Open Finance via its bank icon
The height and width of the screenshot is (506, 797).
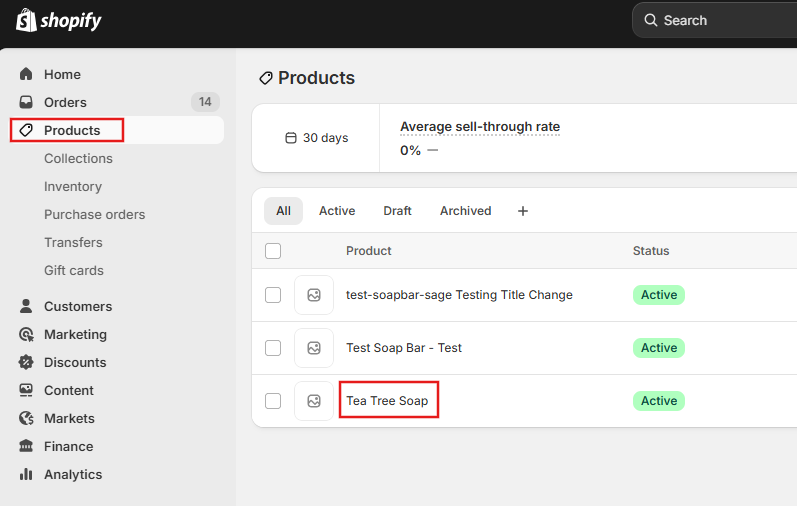pyautogui.click(x=26, y=447)
